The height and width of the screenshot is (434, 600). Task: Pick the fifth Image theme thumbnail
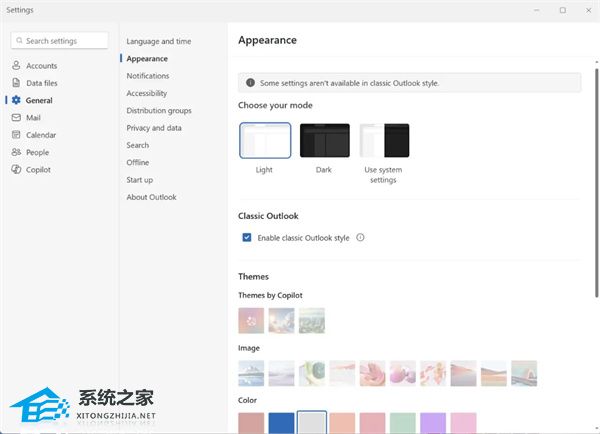pos(372,373)
